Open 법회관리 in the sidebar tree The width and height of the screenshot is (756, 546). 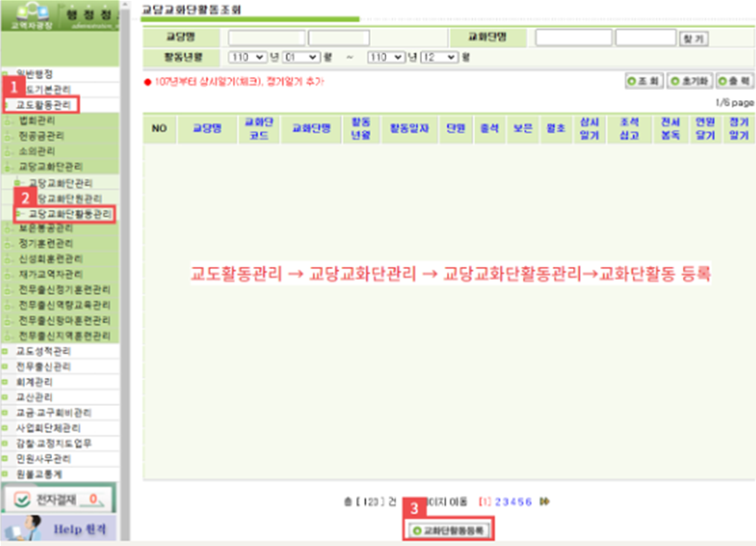tap(37, 121)
